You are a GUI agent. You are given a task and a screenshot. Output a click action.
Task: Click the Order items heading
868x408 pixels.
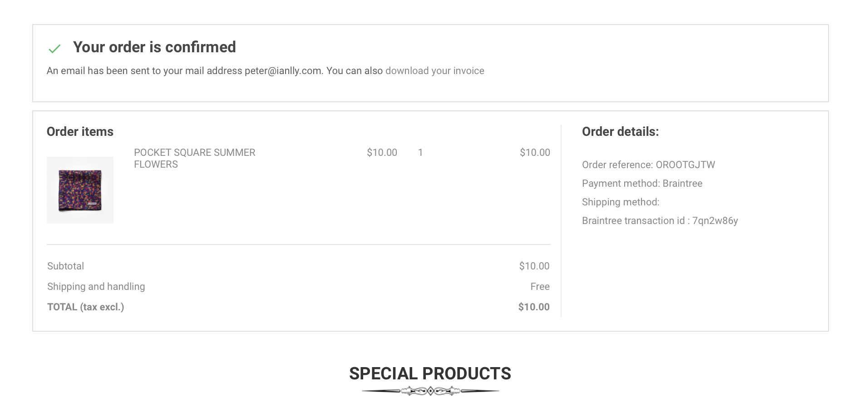[80, 132]
